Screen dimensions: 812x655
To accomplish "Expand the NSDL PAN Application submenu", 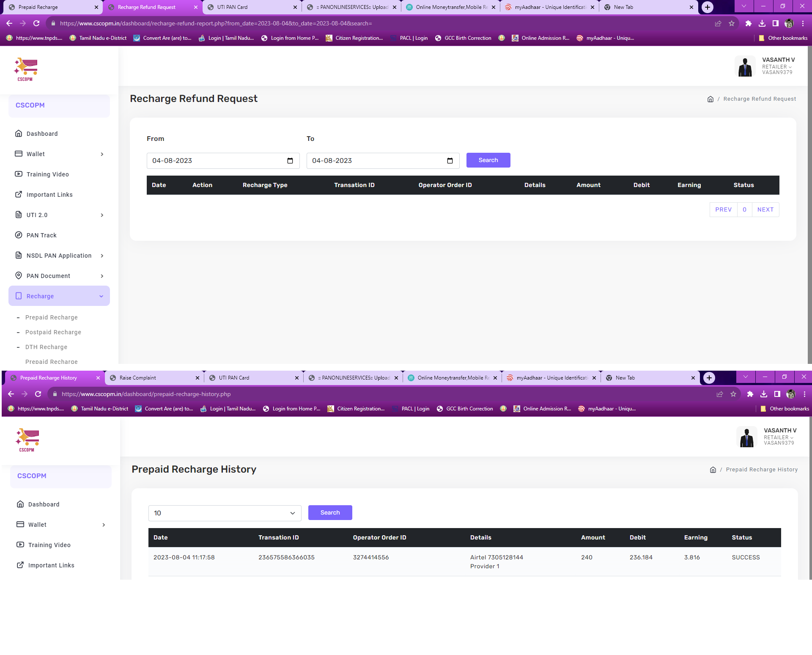I will [x=59, y=256].
